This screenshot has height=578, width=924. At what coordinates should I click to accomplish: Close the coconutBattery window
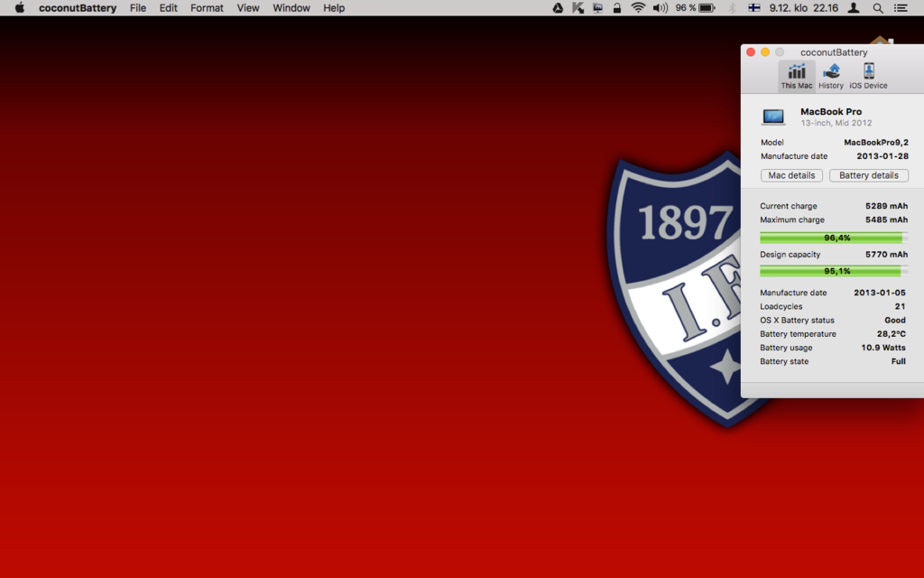pyautogui.click(x=751, y=51)
